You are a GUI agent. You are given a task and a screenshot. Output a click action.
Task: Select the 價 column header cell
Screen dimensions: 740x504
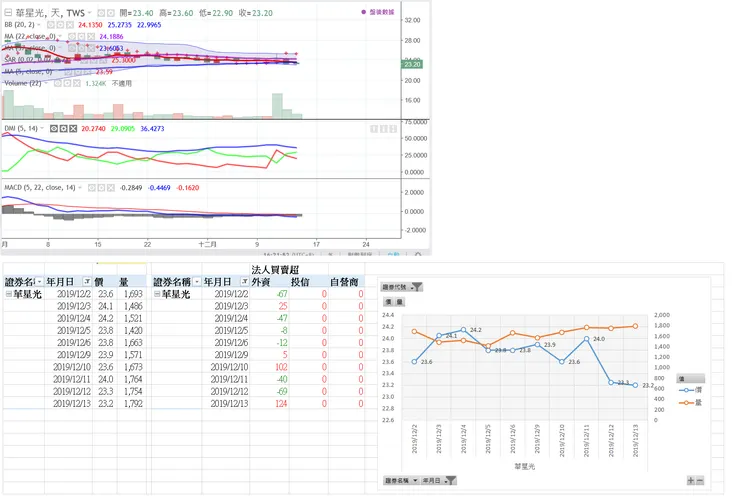(x=105, y=282)
